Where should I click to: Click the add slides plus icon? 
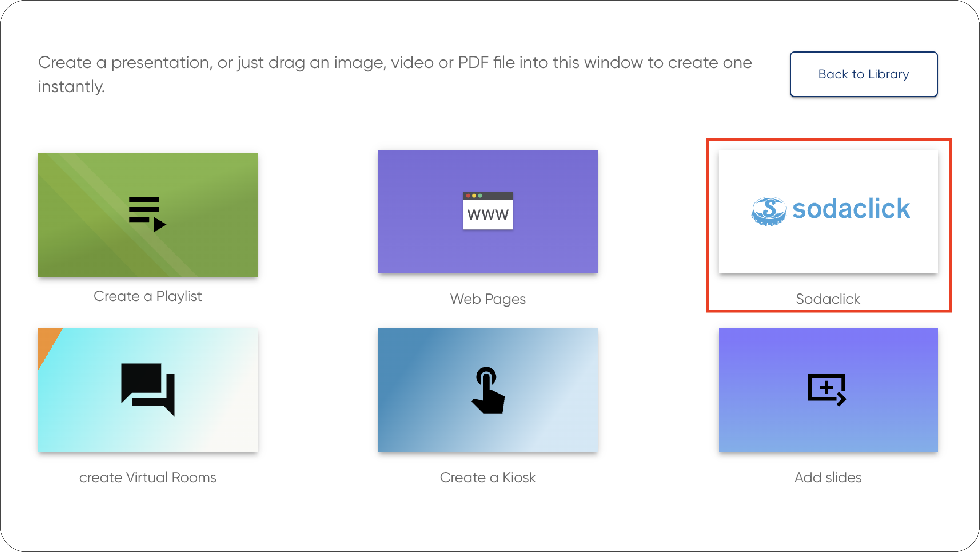[x=827, y=390]
